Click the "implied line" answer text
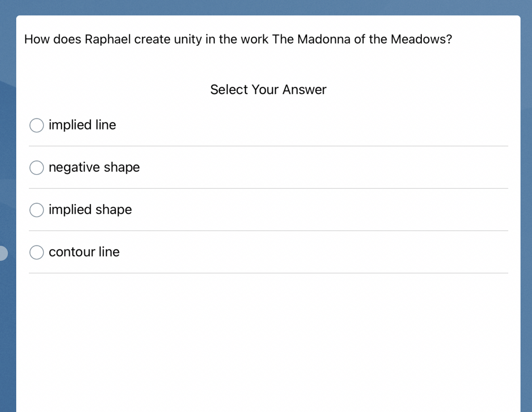Screen dimensions: 532x412 (x=82, y=125)
